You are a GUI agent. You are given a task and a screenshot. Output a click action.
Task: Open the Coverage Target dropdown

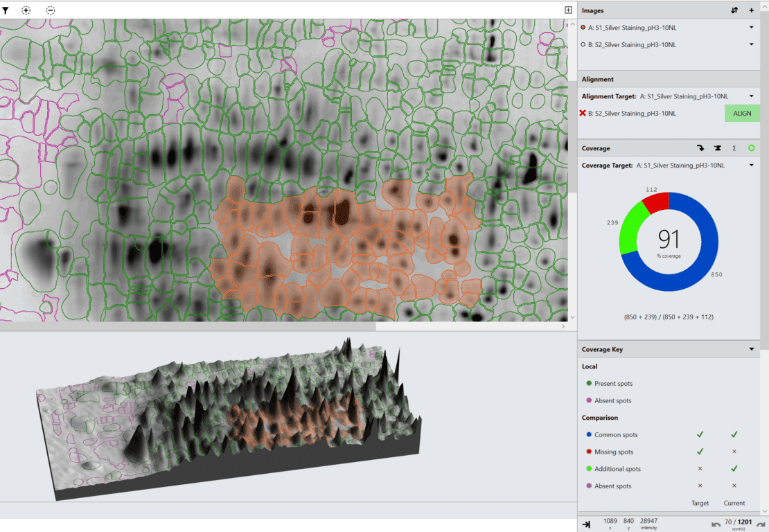coord(752,165)
